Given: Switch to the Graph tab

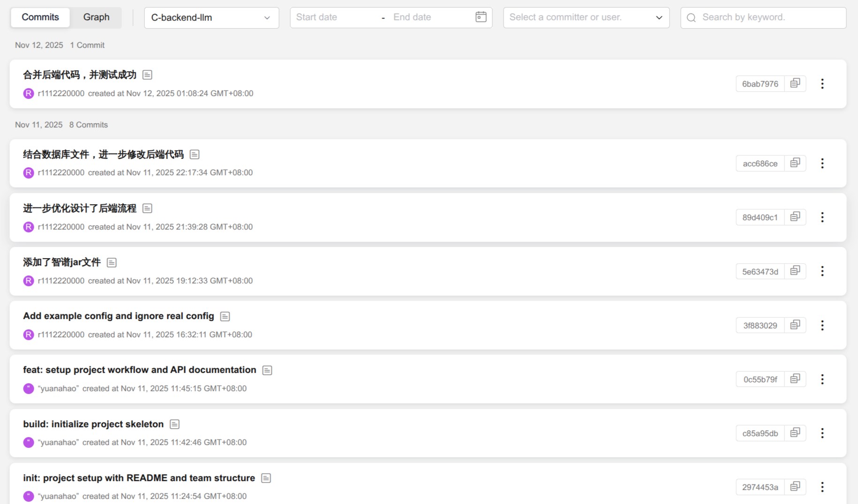Looking at the screenshot, I should 96,17.
